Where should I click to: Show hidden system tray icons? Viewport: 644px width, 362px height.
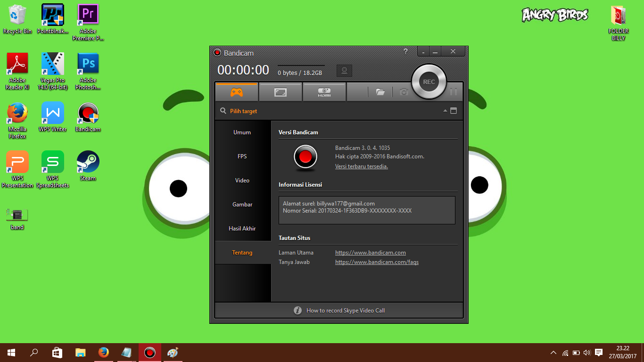(x=553, y=353)
